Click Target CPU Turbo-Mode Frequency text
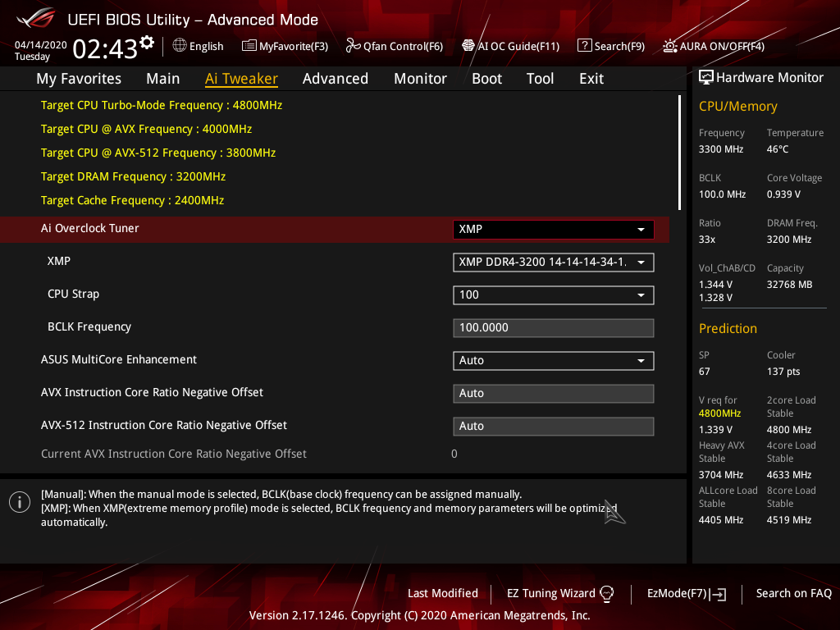Viewport: 840px width, 630px height. (x=162, y=105)
